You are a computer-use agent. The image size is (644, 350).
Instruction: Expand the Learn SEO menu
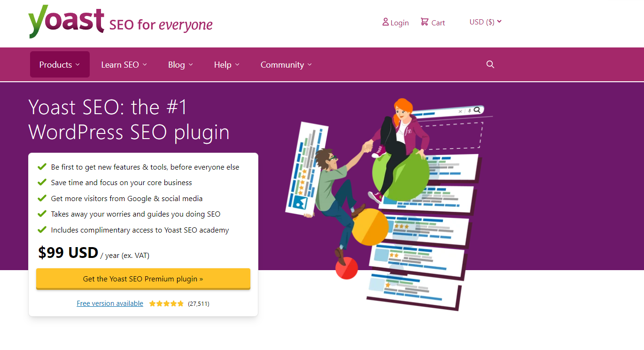coord(124,64)
